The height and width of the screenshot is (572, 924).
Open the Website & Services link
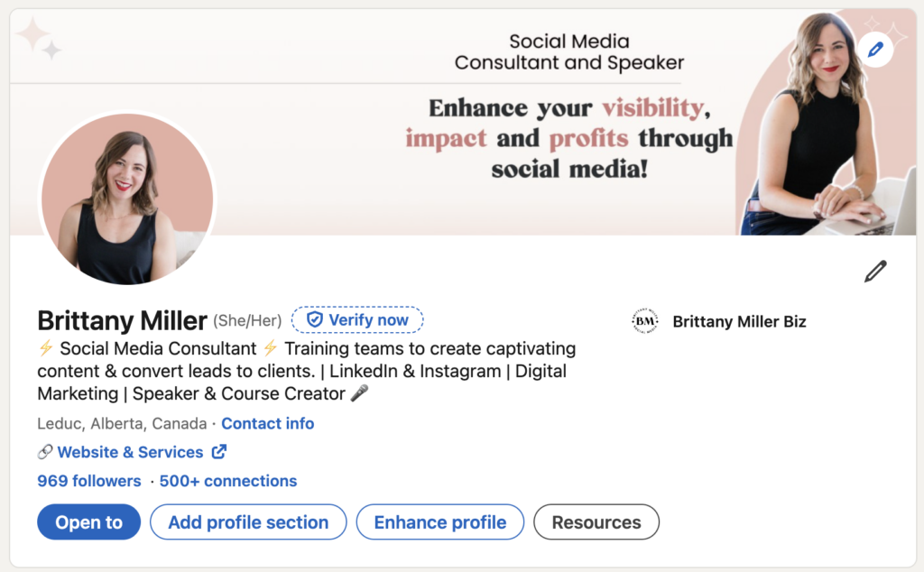pos(130,452)
